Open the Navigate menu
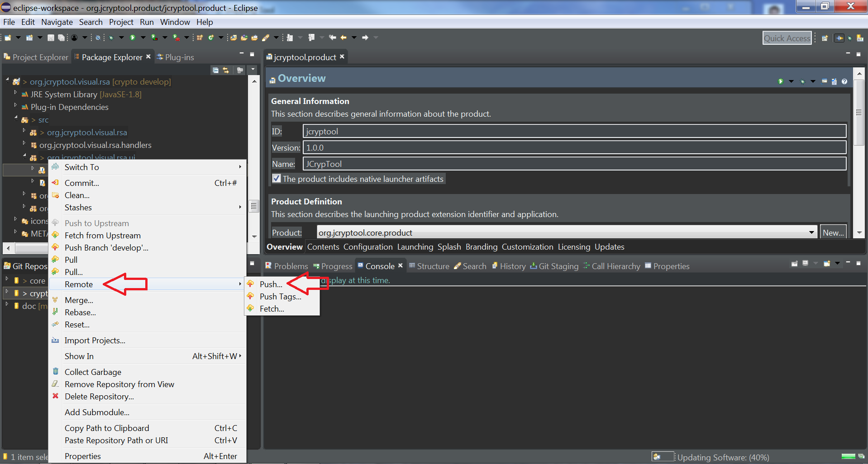Viewport: 868px width, 464px height. tap(57, 22)
